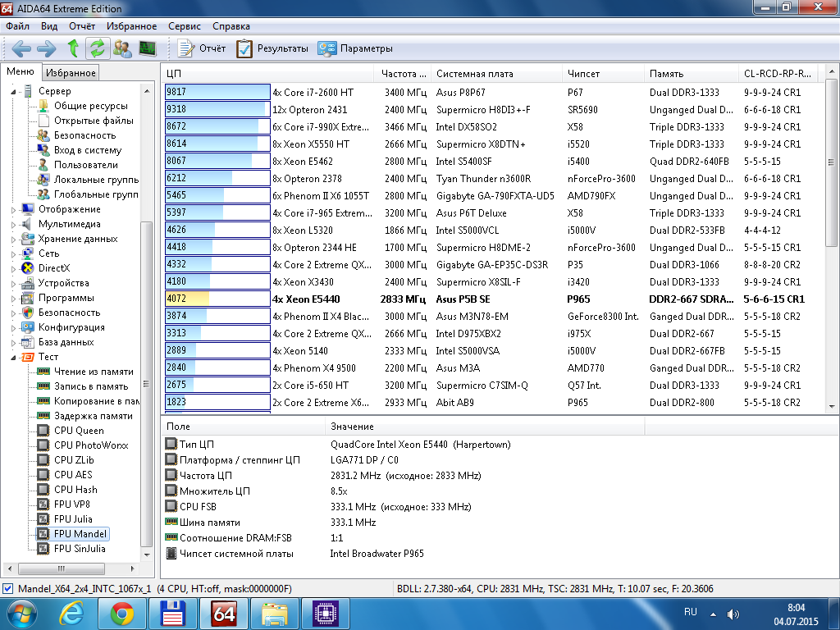Open the Вид menu
Image resolution: width=840 pixels, height=630 pixels.
coord(48,26)
